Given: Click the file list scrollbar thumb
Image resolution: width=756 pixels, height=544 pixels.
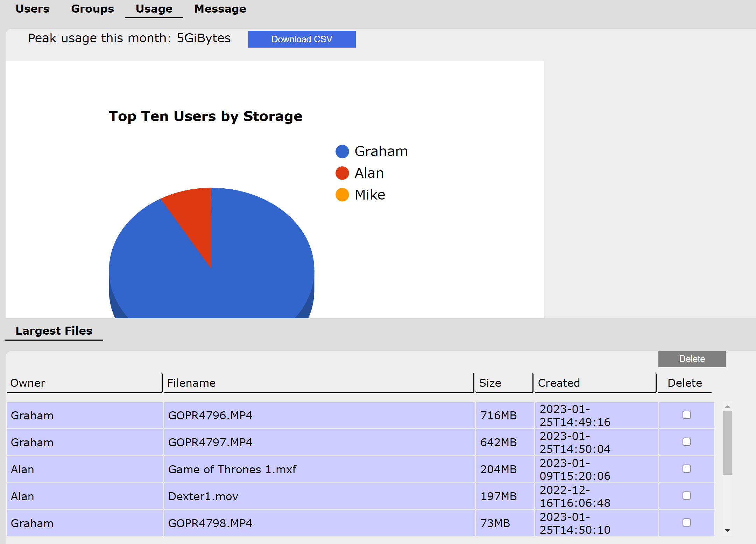Looking at the screenshot, I should [727, 443].
